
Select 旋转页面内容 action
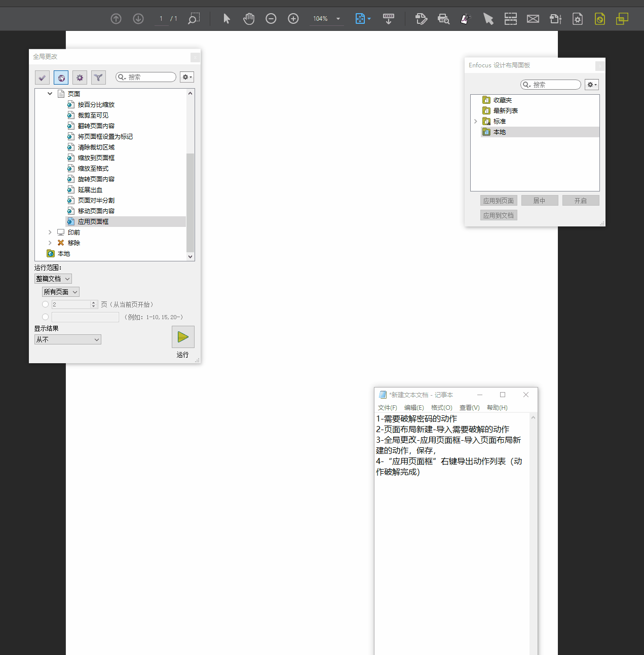coord(96,179)
